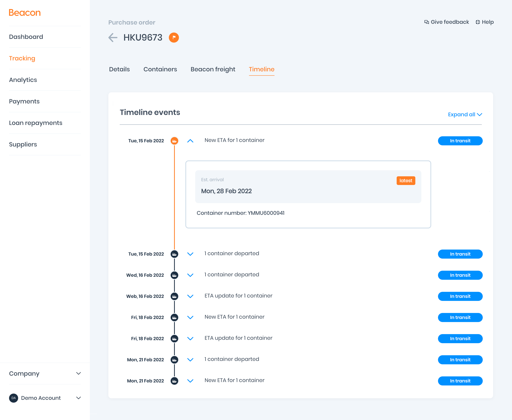Screen dimensions: 512x420
Task: Switch to the Containers tab
Action: [160, 69]
